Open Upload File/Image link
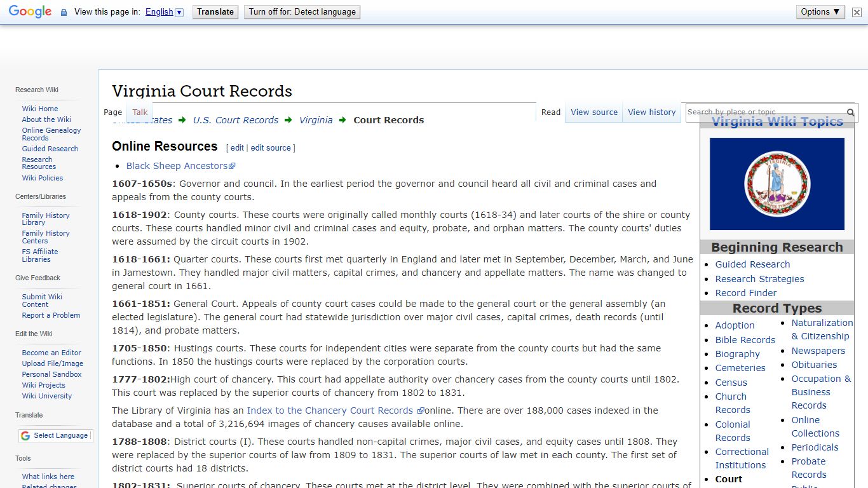This screenshot has width=868, height=488. pyautogui.click(x=53, y=363)
